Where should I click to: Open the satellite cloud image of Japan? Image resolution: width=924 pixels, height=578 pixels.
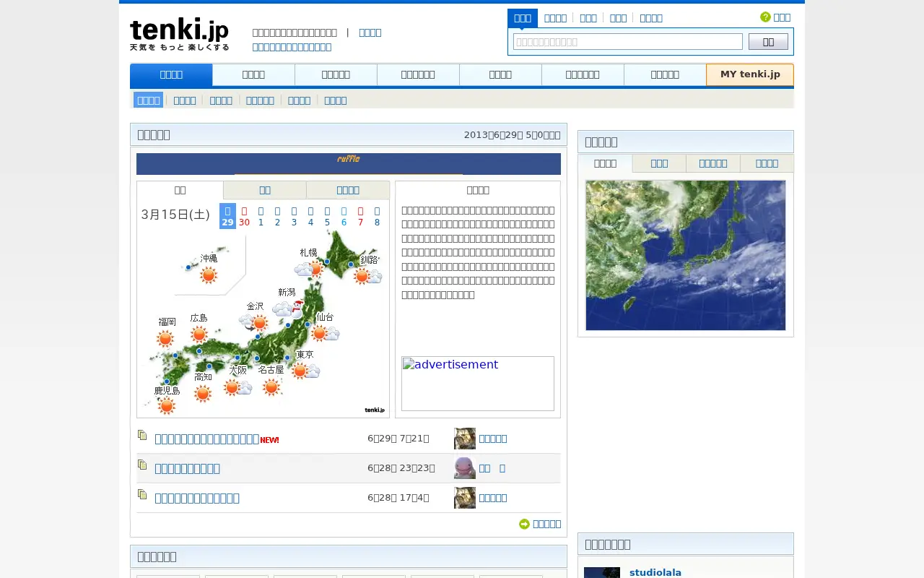(686, 255)
